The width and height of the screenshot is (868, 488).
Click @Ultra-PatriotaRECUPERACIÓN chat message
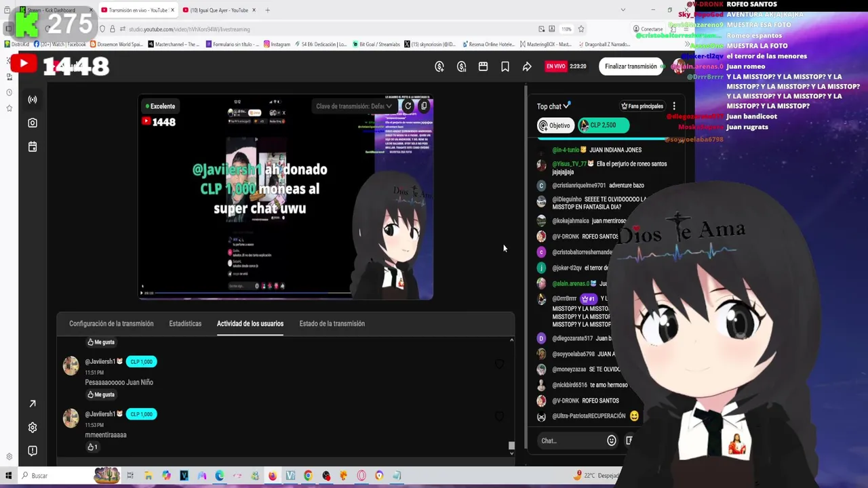coord(588,416)
